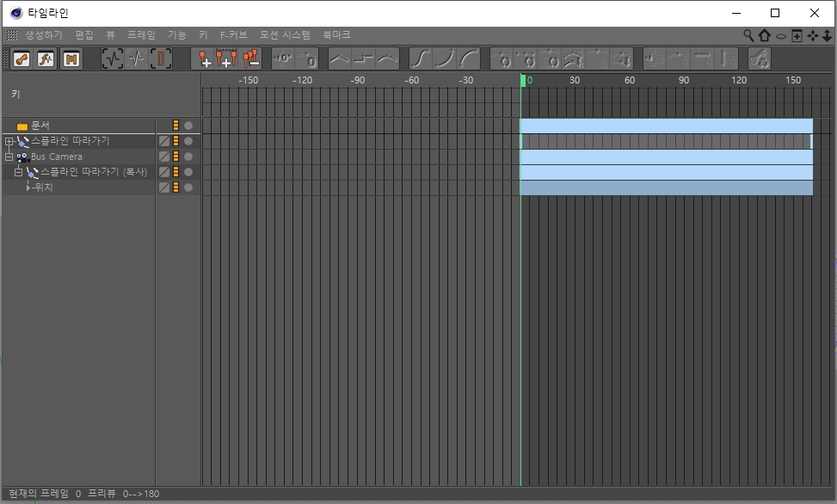Click the eye view icon top right
The height and width of the screenshot is (504, 837).
click(781, 36)
